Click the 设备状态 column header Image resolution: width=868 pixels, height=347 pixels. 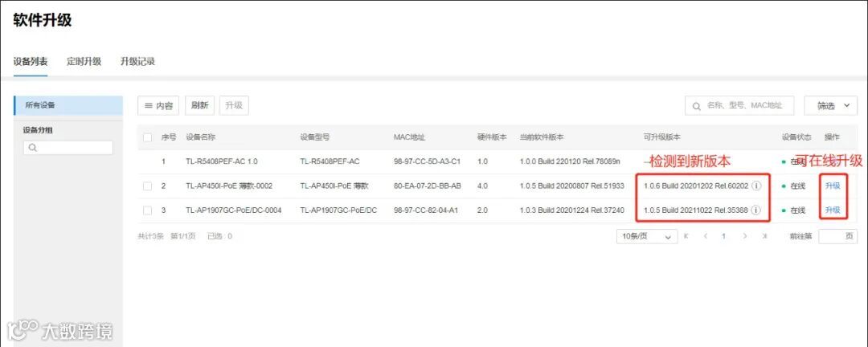[x=796, y=137]
